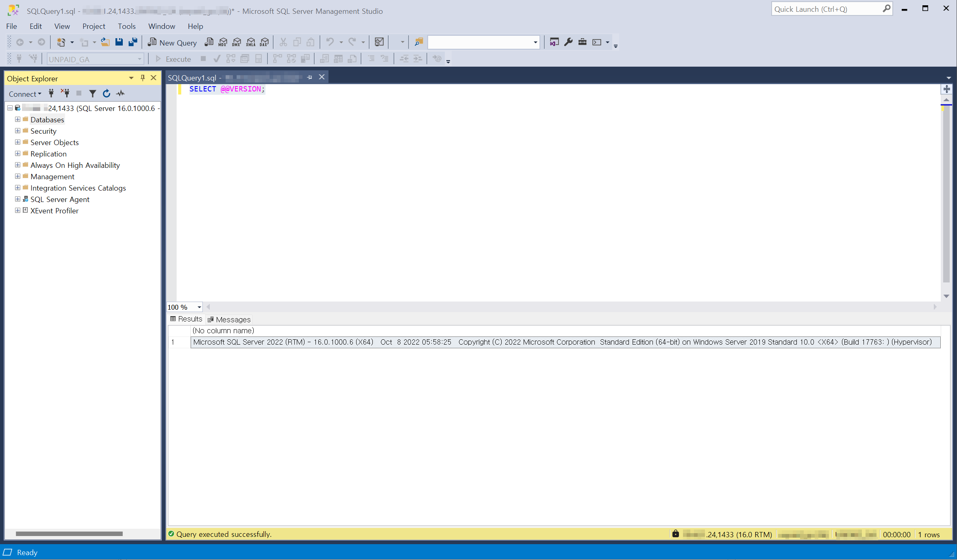957x560 pixels.
Task: Click the split editor icon above the scrollbar
Action: coord(947,89)
